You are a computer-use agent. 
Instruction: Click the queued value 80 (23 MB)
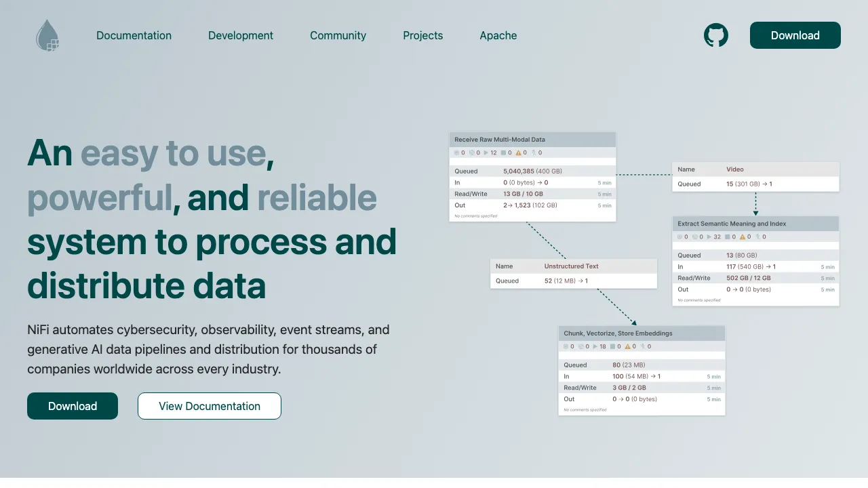[629, 365]
